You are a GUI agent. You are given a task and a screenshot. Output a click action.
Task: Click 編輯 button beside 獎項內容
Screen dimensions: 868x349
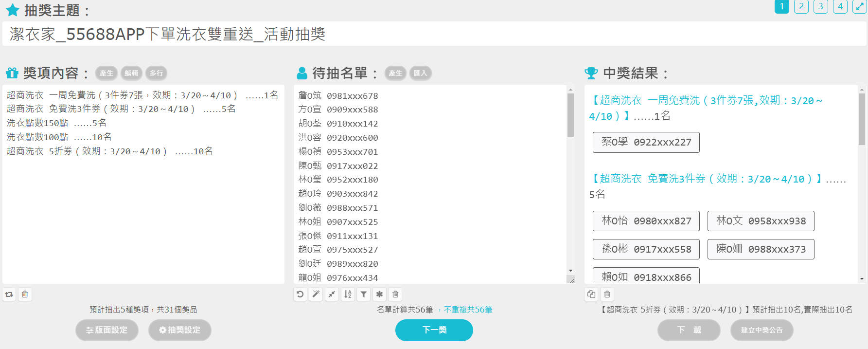[131, 73]
